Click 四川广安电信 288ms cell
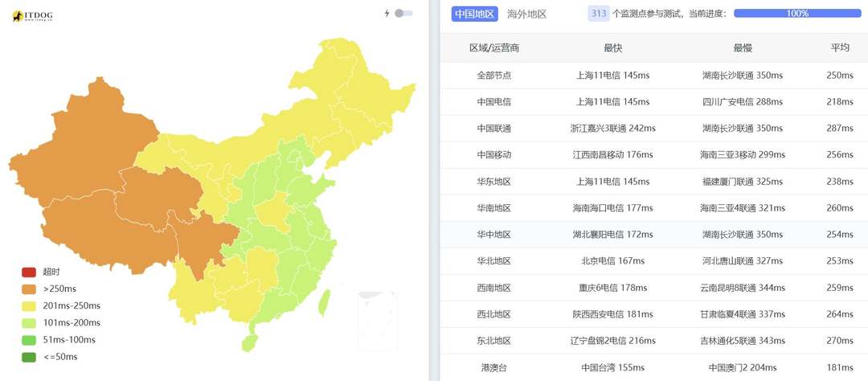The image size is (868, 381). tap(743, 101)
